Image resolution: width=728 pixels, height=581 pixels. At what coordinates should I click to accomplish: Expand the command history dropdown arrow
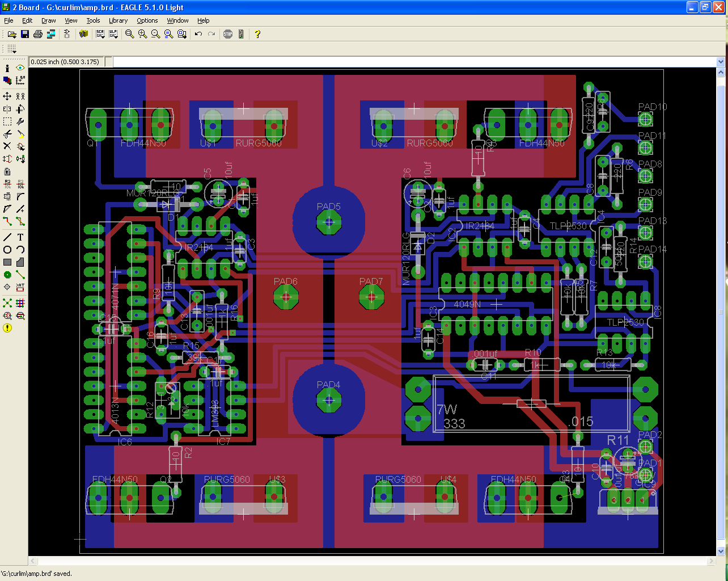pyautogui.click(x=721, y=62)
